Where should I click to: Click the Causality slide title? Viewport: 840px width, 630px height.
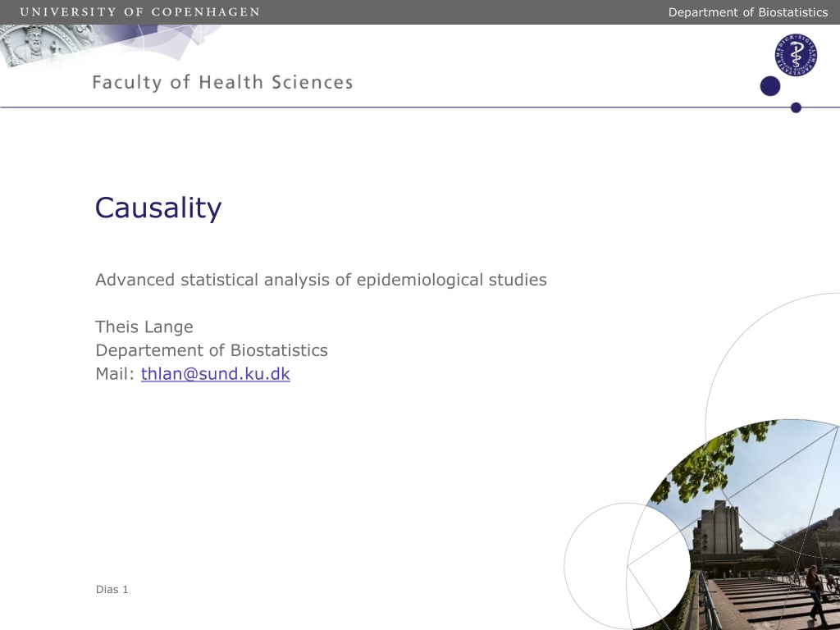tap(158, 208)
